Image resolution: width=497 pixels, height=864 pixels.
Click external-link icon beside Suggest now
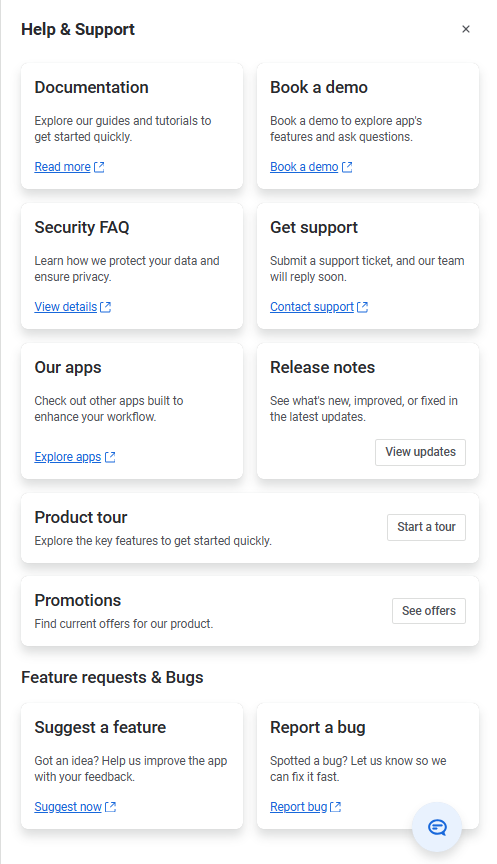point(111,807)
